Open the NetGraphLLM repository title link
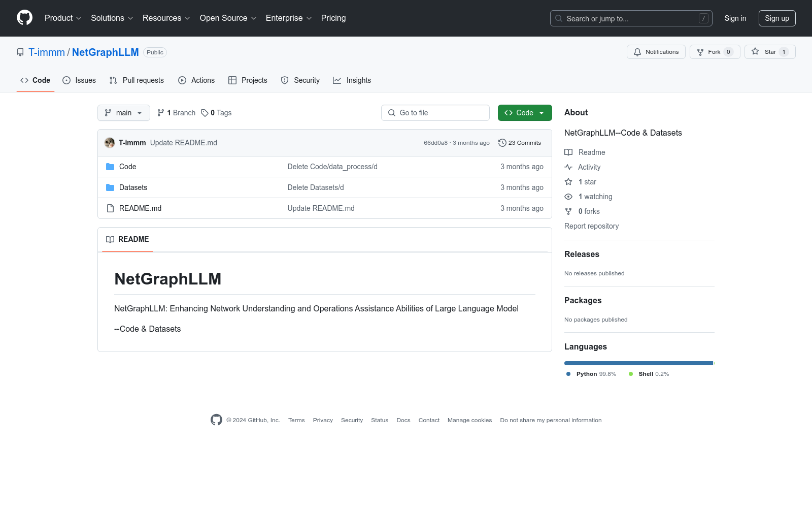The width and height of the screenshot is (812, 508). 106,52
